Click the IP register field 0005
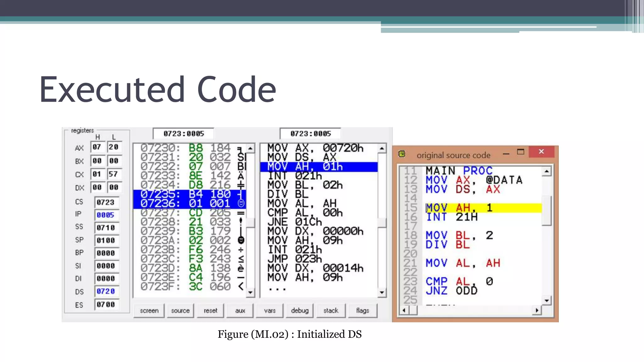The image size is (644, 362). click(x=106, y=215)
